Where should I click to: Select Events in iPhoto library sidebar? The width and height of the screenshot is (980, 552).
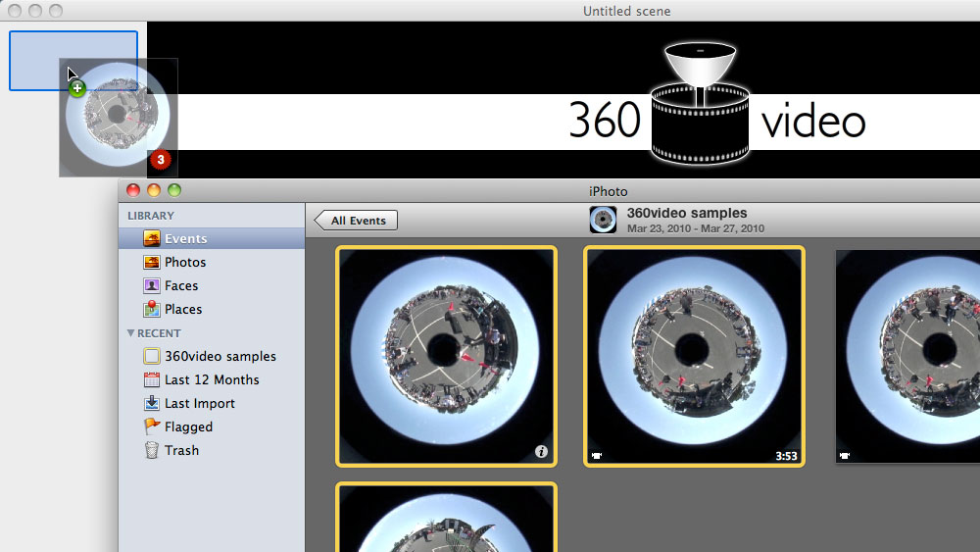212,239
